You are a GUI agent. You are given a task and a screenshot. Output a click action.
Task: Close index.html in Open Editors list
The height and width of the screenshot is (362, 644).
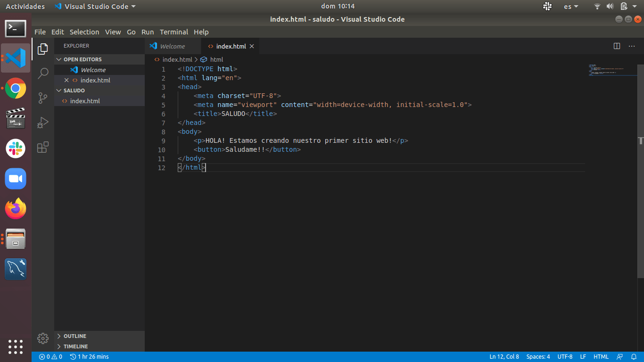coord(66,80)
